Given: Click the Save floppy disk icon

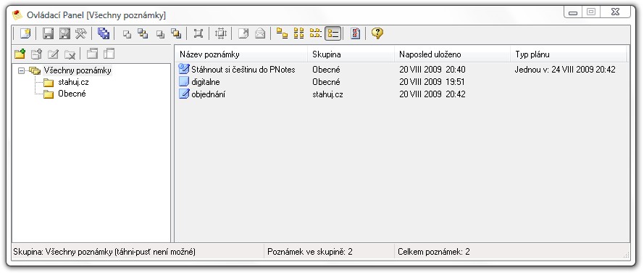Looking at the screenshot, I should click(x=49, y=33).
